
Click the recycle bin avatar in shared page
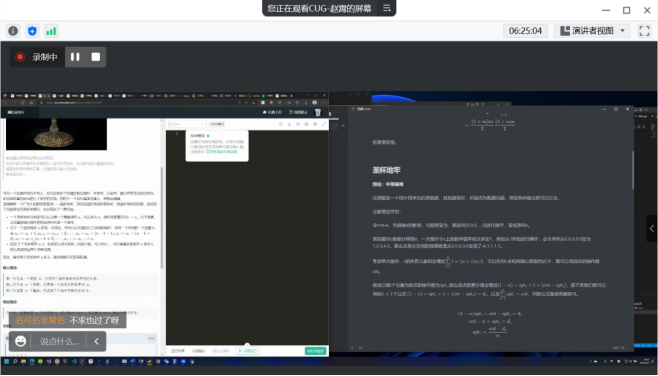(x=318, y=112)
